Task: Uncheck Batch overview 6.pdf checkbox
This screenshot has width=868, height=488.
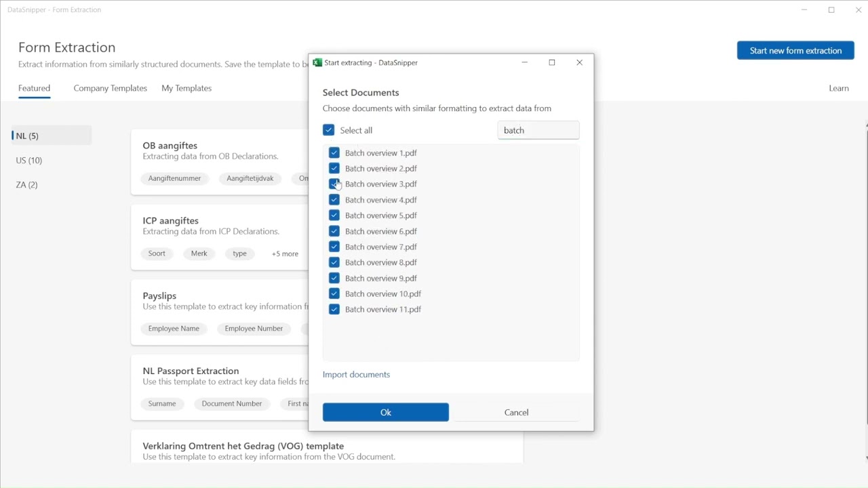Action: 334,231
